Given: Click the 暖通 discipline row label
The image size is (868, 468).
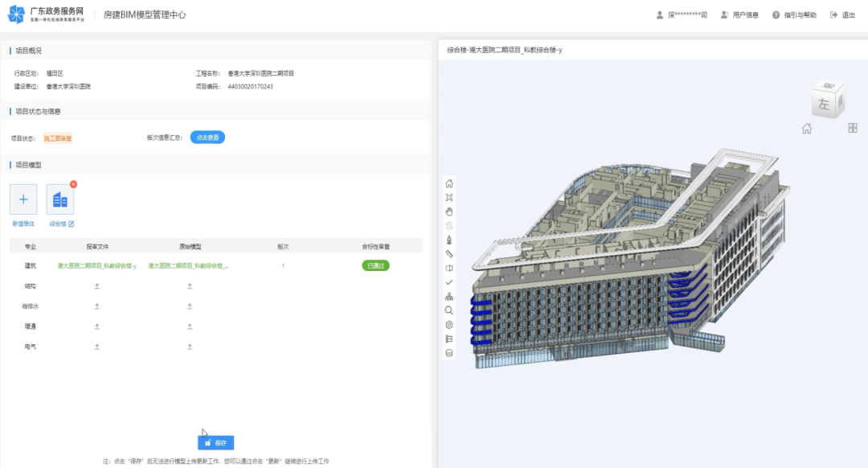Looking at the screenshot, I should pos(31,326).
